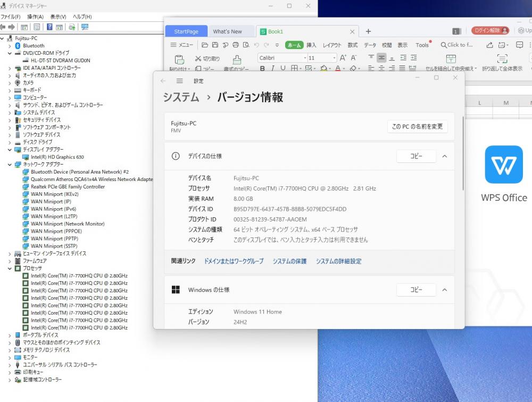Screen dimensions: 532x402
Task: Collapse the プロセッサ tree node
Action: click(x=10, y=268)
